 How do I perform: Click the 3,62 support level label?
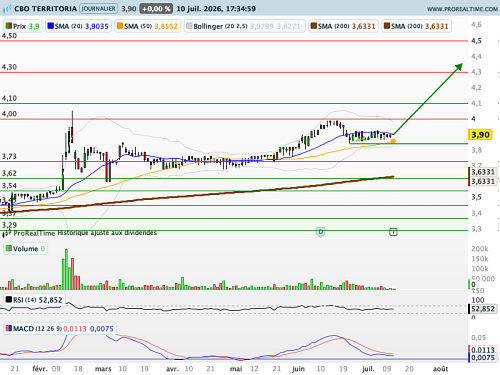[x=9, y=173]
